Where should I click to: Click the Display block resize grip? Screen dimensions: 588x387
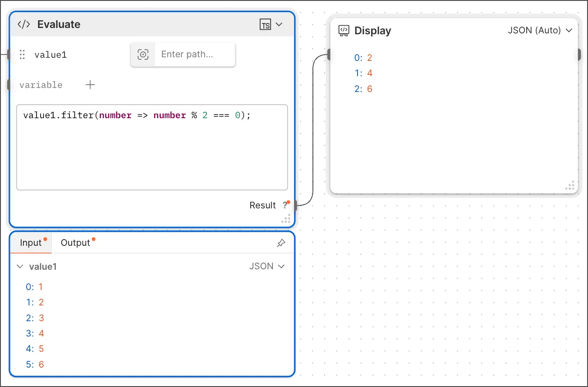coord(570,186)
